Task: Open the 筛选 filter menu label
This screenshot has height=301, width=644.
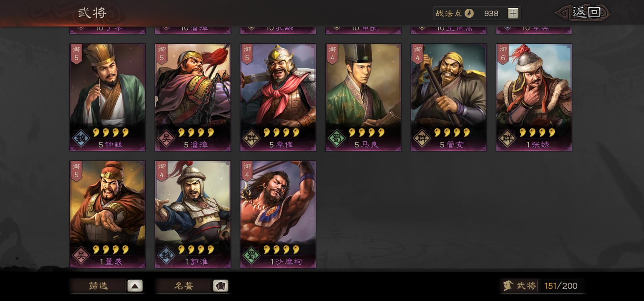Action: (x=98, y=286)
